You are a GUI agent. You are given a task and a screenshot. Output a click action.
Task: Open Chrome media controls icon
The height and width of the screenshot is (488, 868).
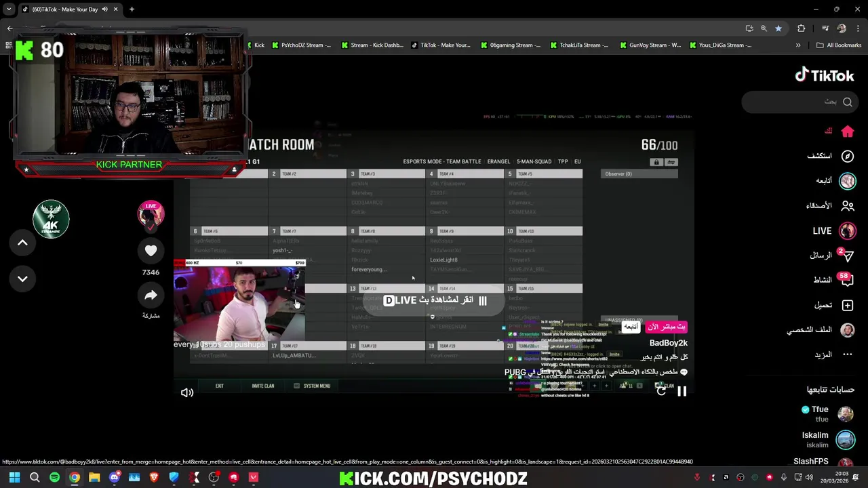click(825, 28)
